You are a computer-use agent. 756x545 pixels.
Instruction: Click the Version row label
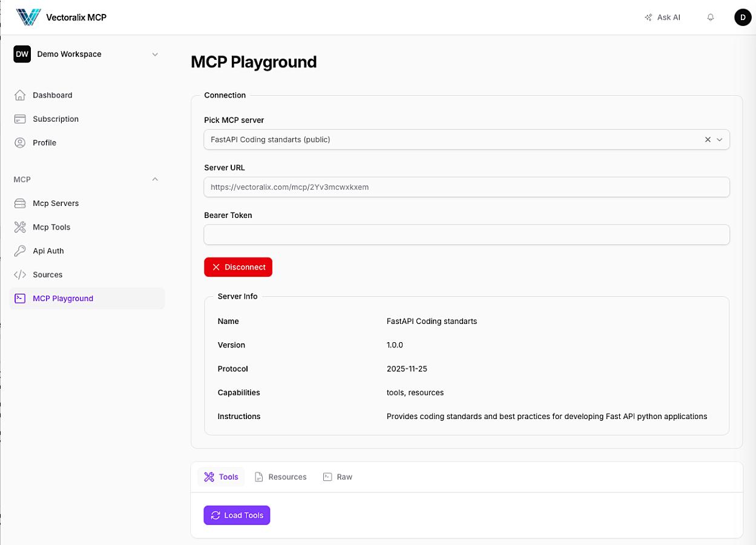click(x=231, y=345)
